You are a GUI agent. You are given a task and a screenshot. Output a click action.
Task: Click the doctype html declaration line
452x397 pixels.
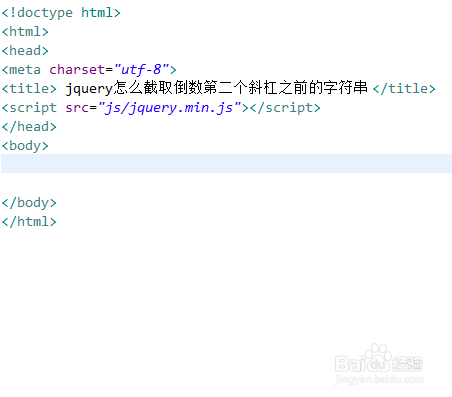pos(61,13)
